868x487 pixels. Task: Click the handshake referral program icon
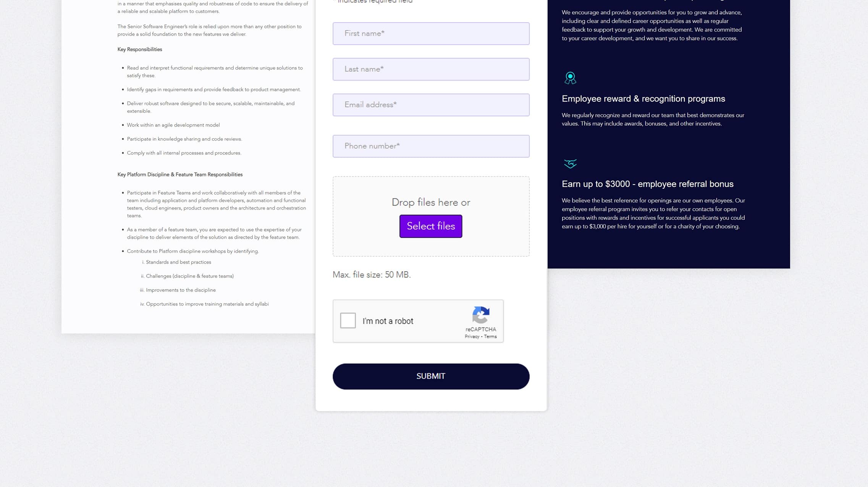(x=570, y=164)
